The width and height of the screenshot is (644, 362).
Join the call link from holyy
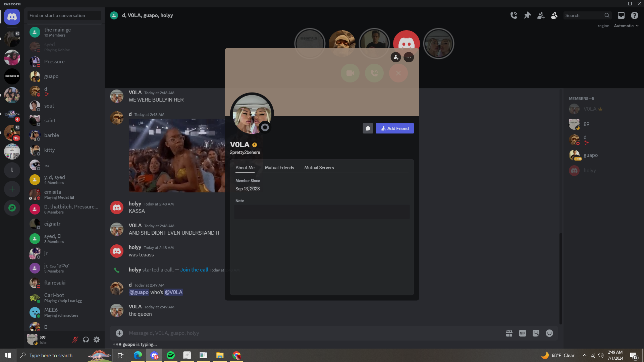[194, 270]
